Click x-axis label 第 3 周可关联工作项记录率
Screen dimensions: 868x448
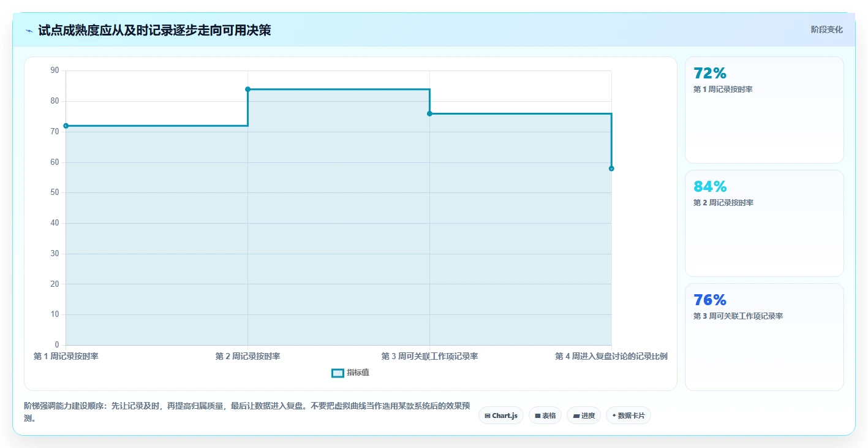click(429, 356)
